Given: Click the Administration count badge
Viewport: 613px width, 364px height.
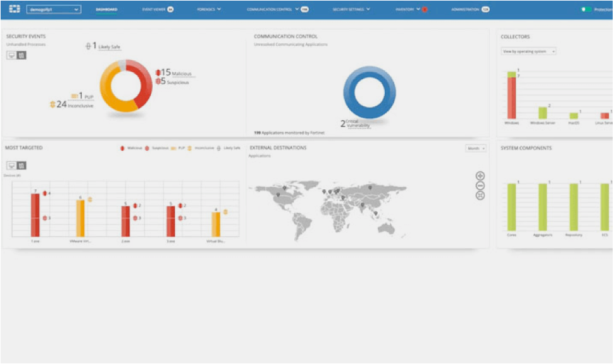Looking at the screenshot, I should [x=485, y=9].
